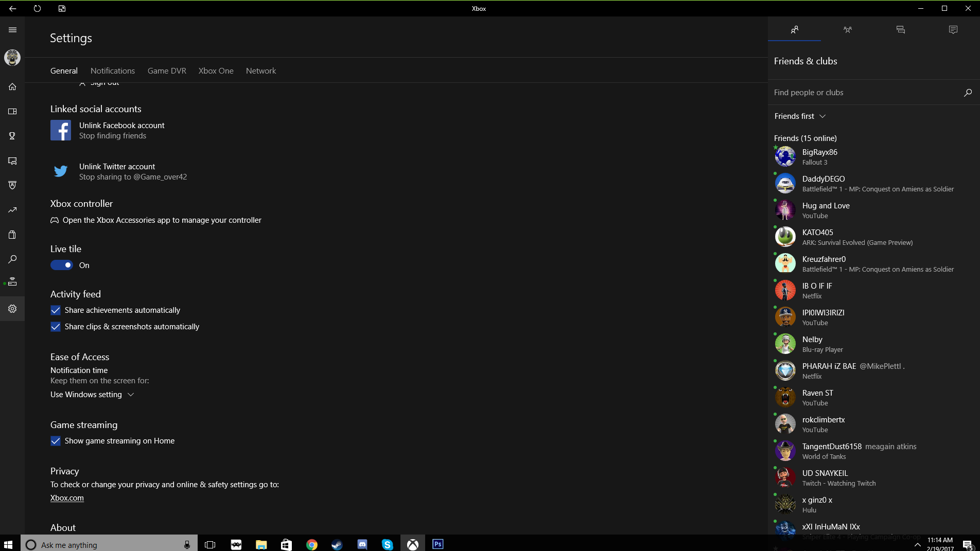This screenshot has height=551, width=980.
Task: Select friend DaddyDEGO
Action: (x=874, y=183)
